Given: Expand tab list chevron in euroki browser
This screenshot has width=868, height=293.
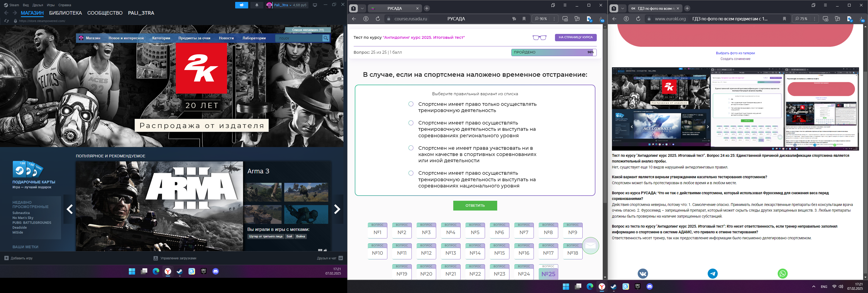Looking at the screenshot, I should click(623, 8).
